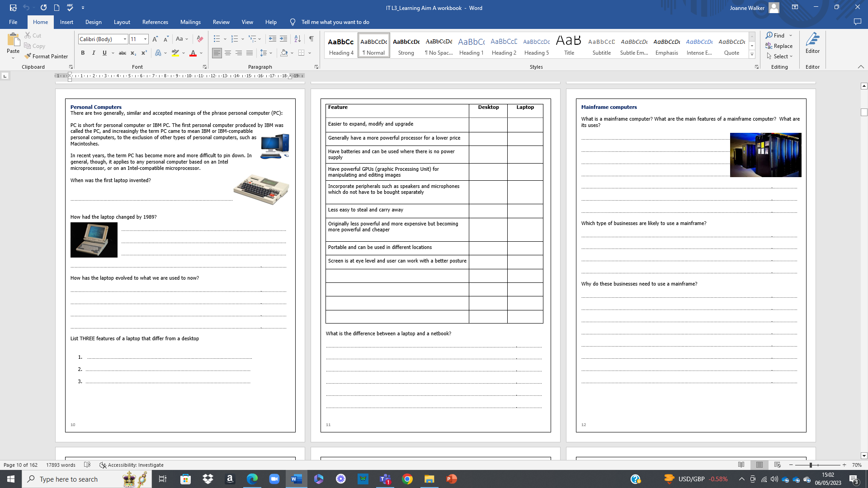
Task: Center align the paragraph
Action: pos(228,53)
